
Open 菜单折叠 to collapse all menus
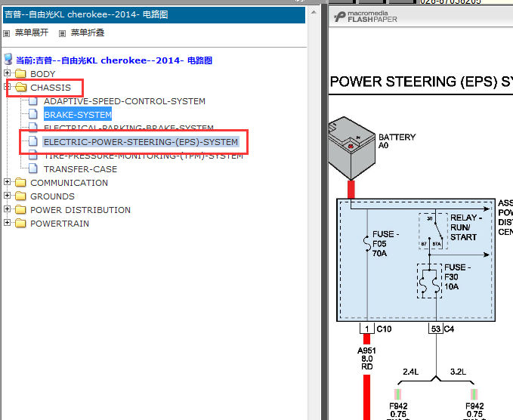[x=88, y=32]
